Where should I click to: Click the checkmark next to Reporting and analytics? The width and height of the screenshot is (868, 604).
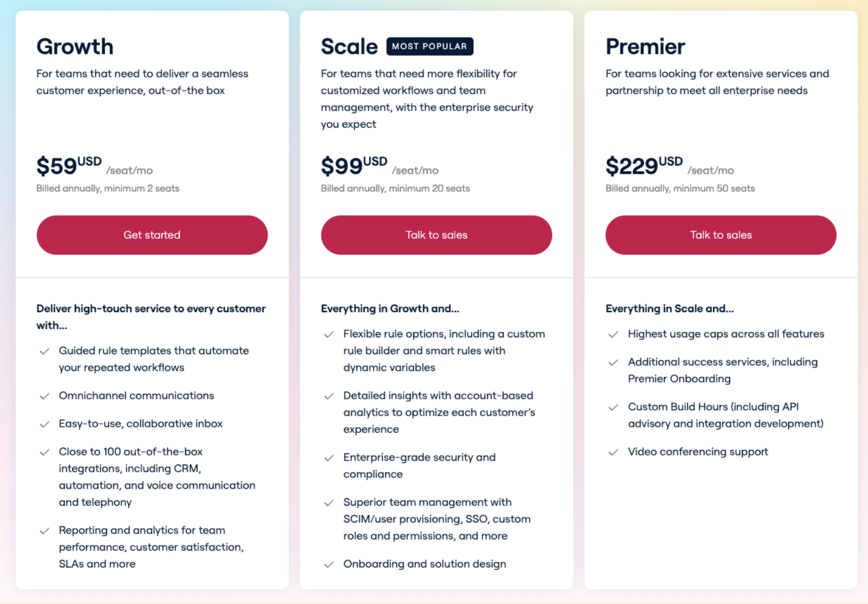tap(45, 531)
